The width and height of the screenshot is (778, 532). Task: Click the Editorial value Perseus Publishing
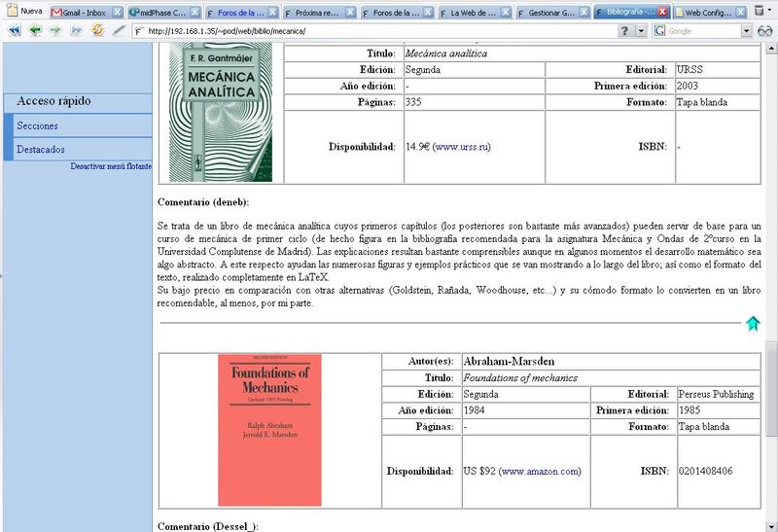(716, 394)
